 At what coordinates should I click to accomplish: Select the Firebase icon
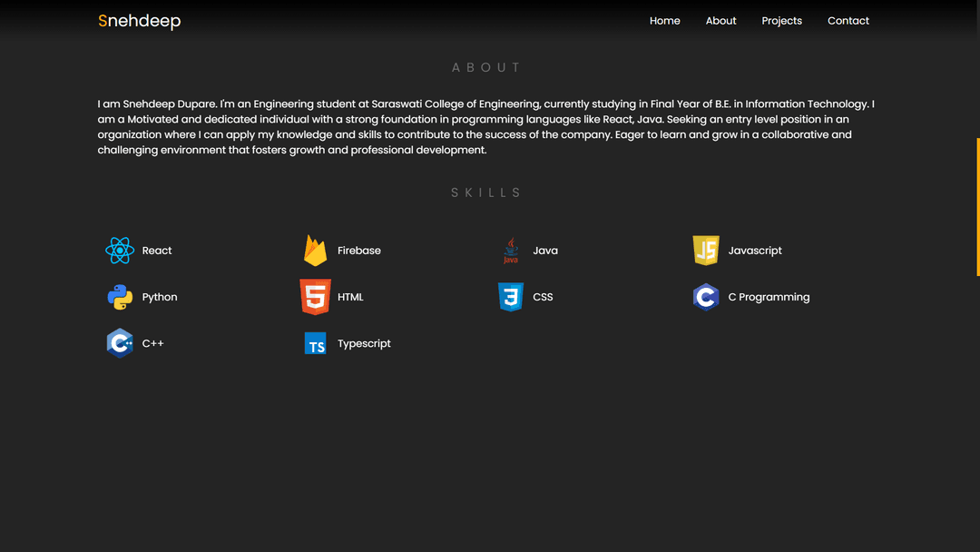click(x=315, y=251)
